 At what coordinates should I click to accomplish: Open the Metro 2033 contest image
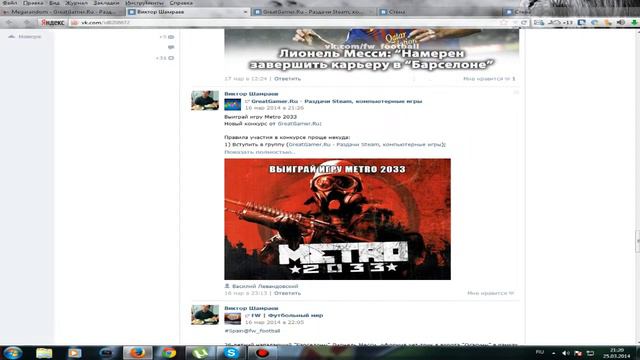(x=338, y=219)
